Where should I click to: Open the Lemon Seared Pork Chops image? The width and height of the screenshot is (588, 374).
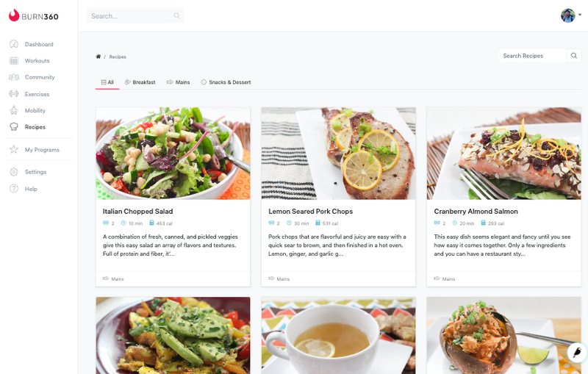click(338, 154)
